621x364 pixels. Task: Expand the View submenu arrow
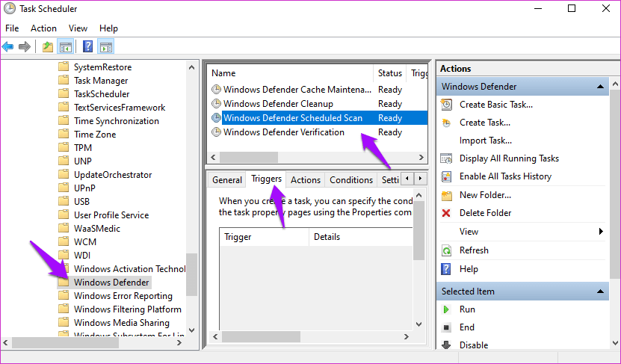(x=602, y=232)
